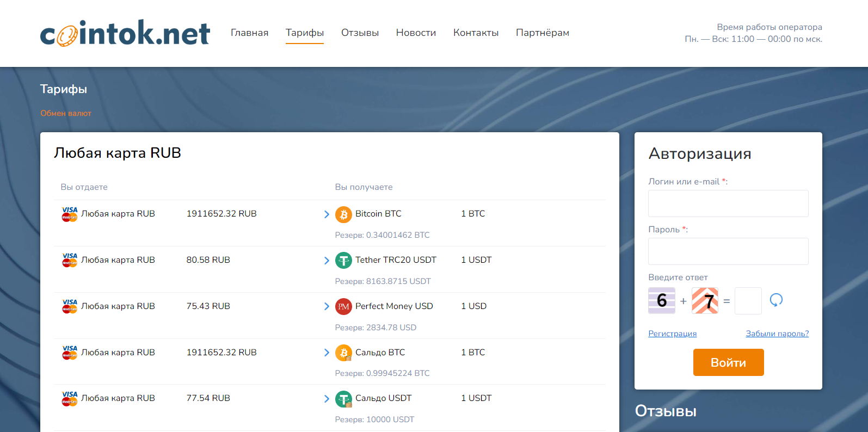Screen dimensions: 868x432
Task: Click the arrow chevron in Tether TRC20 row
Action: (327, 261)
